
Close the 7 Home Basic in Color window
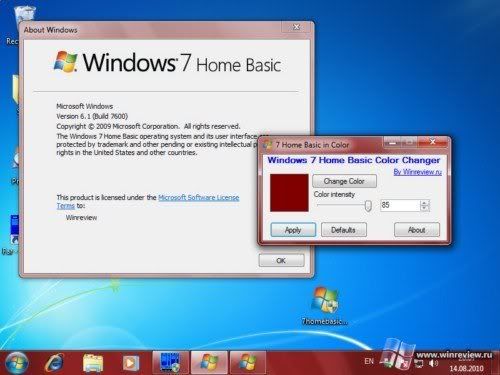[x=433, y=142]
